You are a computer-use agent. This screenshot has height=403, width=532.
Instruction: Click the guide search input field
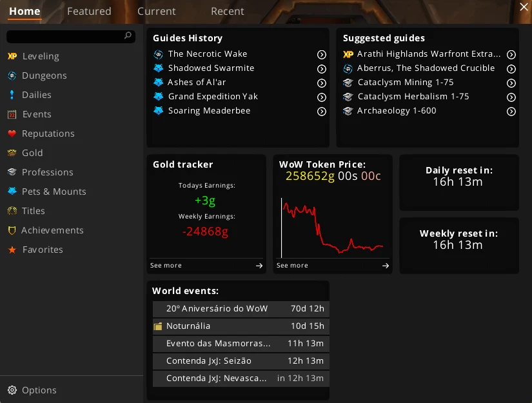point(64,36)
